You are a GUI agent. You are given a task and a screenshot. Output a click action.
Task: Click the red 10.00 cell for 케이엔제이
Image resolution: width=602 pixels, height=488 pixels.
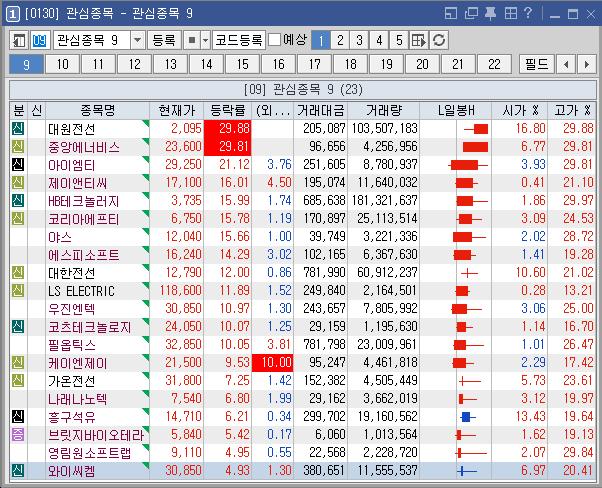click(273, 363)
